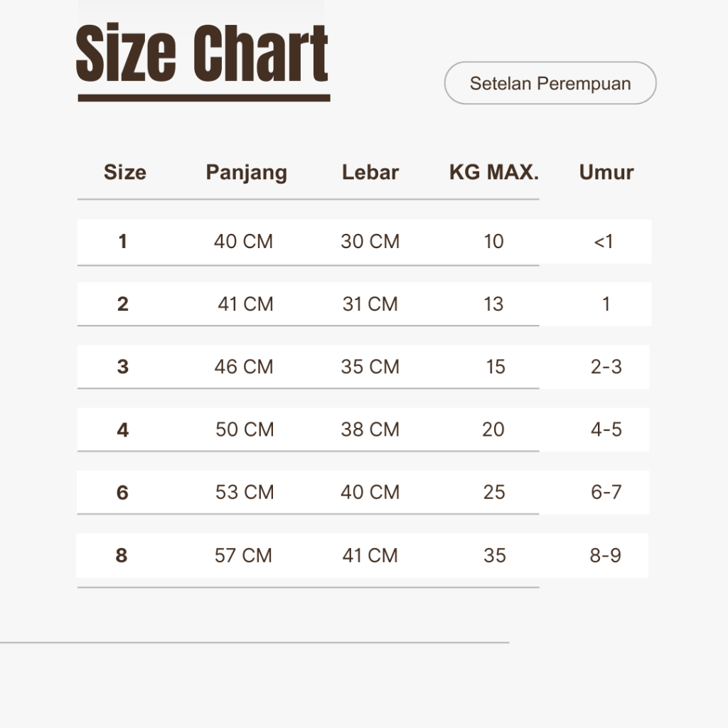Select the age range 4-5 cell
The height and width of the screenshot is (728, 728).
click(x=606, y=429)
